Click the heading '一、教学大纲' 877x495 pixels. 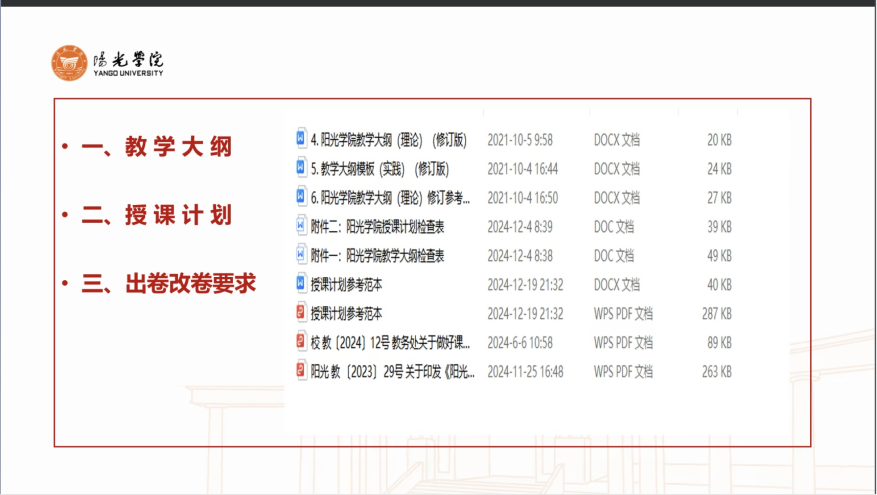point(157,147)
